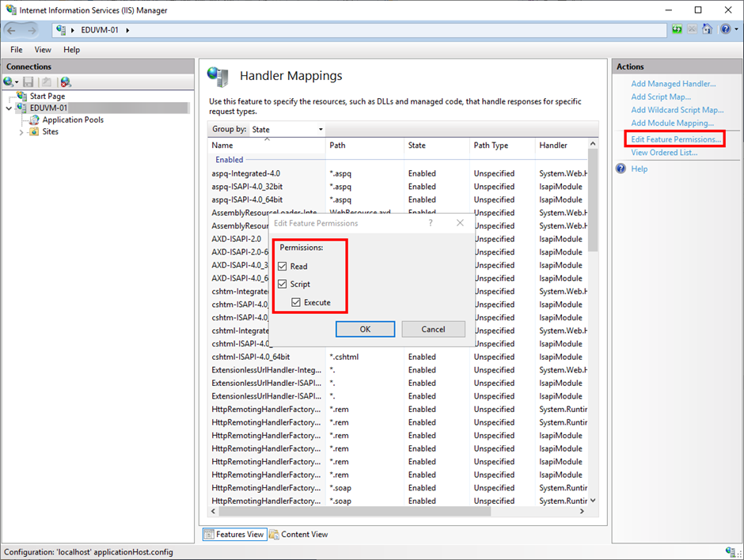
Task: Sort by the Handler column header
Action: click(561, 146)
